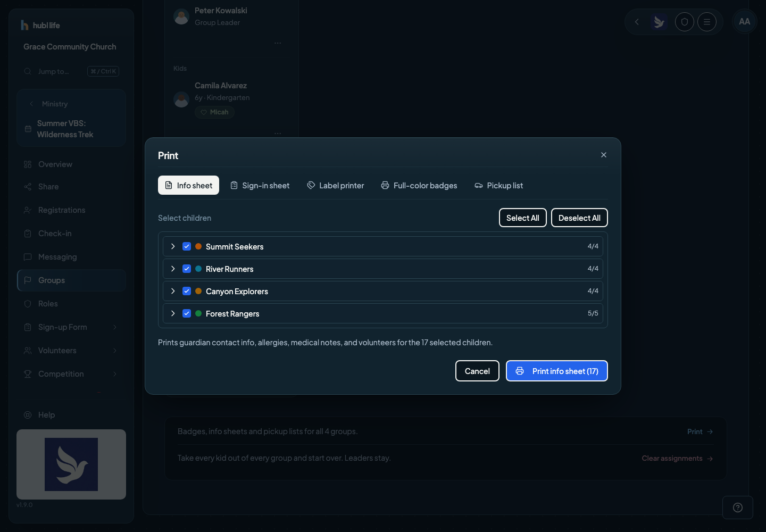The image size is (766, 532).
Task: Click the Groups flag icon
Action: 28,280
